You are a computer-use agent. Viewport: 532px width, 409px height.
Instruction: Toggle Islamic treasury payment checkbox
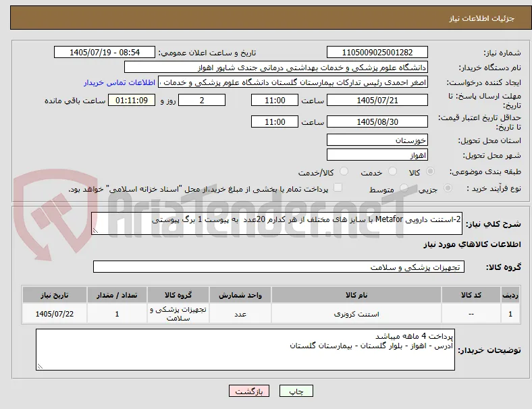(338, 188)
